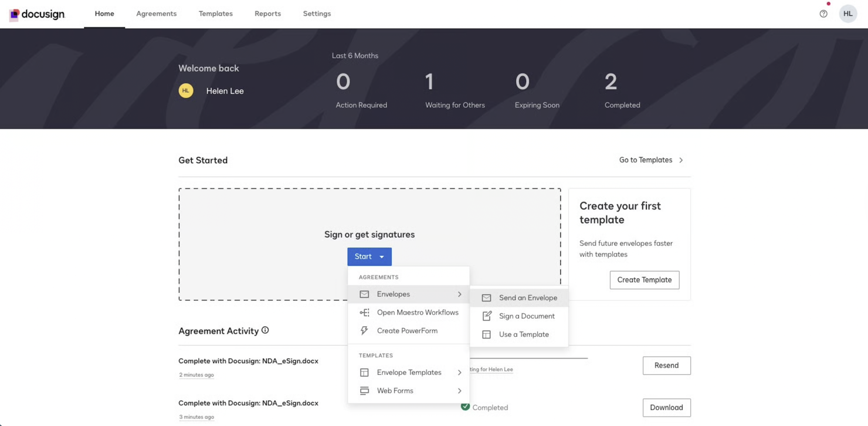Switch to the Home tab
Image resolution: width=868 pixels, height=426 pixels.
click(104, 13)
